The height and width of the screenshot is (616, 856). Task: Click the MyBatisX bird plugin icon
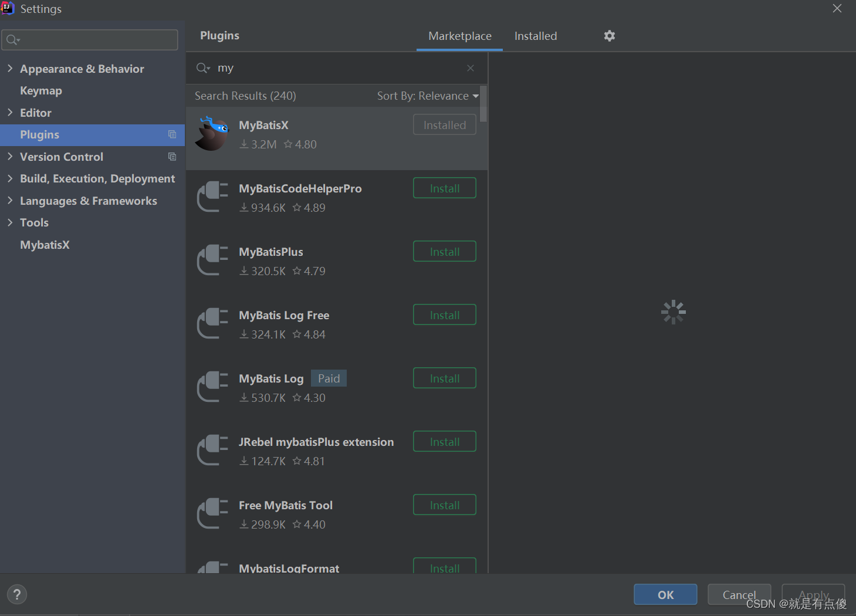tap(212, 134)
